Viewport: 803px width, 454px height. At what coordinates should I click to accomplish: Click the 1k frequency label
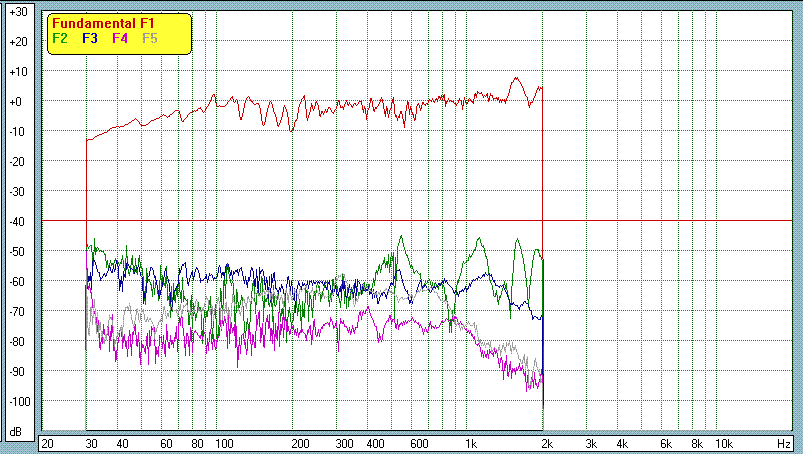tap(471, 444)
